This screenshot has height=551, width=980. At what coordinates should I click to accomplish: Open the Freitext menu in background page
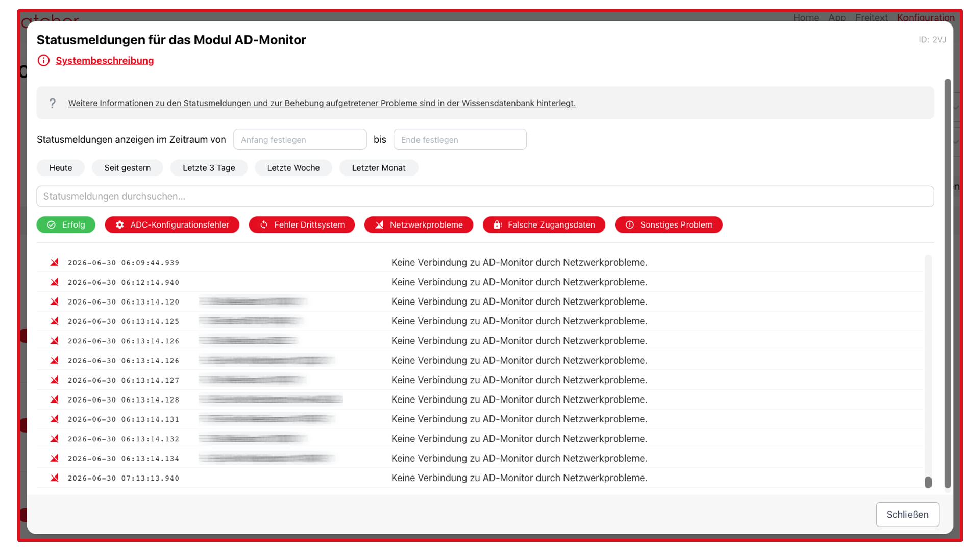[x=871, y=17]
